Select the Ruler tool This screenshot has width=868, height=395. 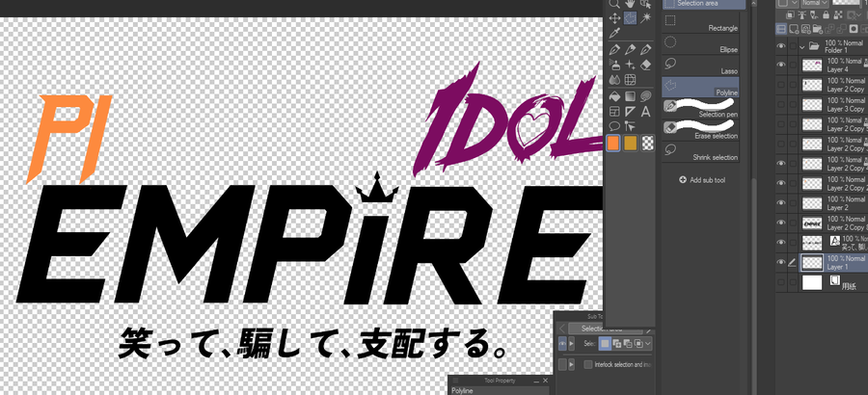tap(630, 111)
